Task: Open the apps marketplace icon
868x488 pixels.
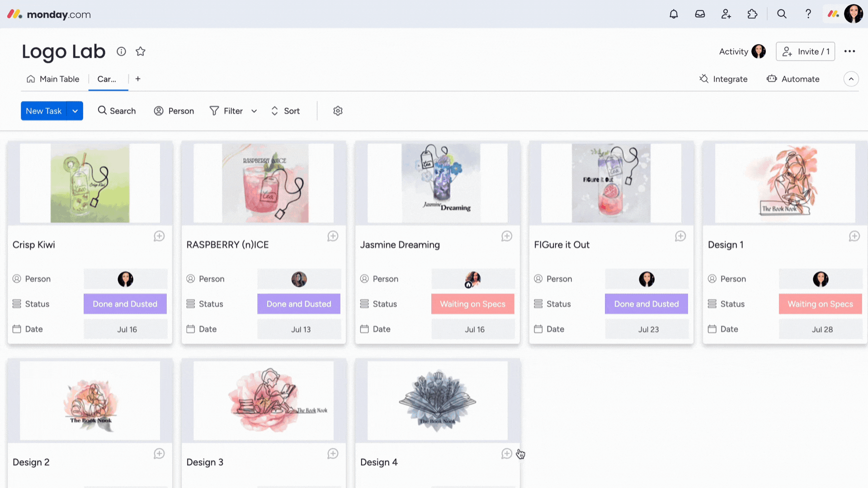Action: pyautogui.click(x=752, y=14)
